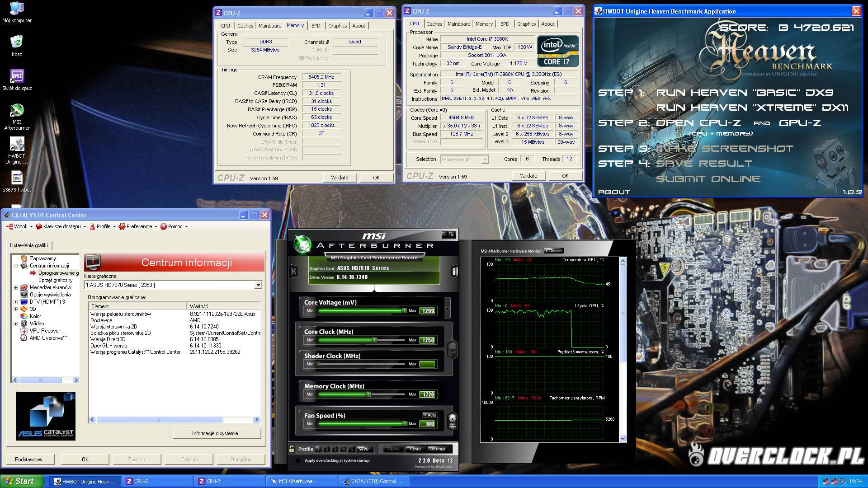Click the Memory Clock slider handle
Screen dimensions: 868x488
coord(368,394)
